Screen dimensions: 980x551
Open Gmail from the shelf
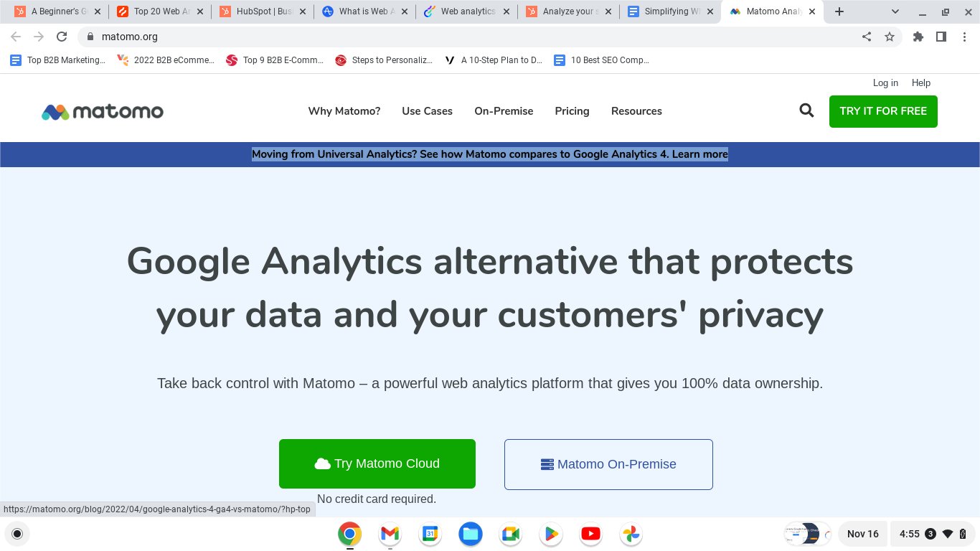coord(390,534)
